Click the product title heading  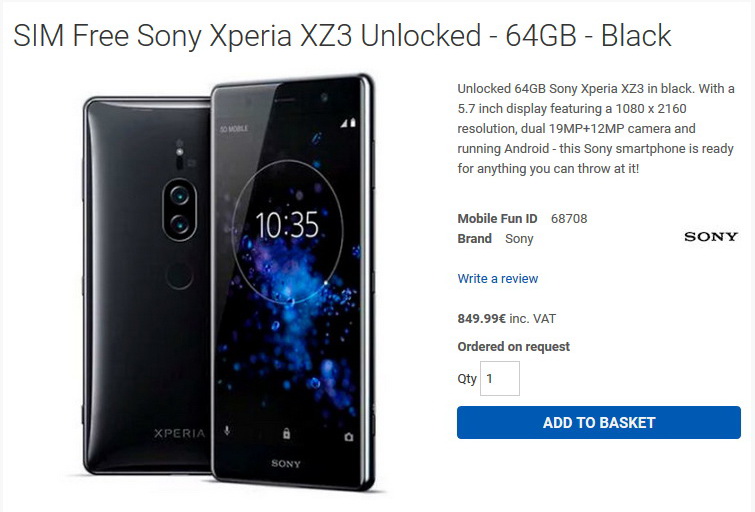tap(342, 36)
